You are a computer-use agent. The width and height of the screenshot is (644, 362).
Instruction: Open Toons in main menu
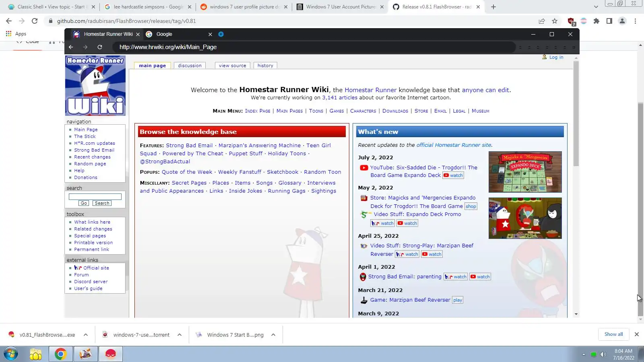(x=316, y=111)
